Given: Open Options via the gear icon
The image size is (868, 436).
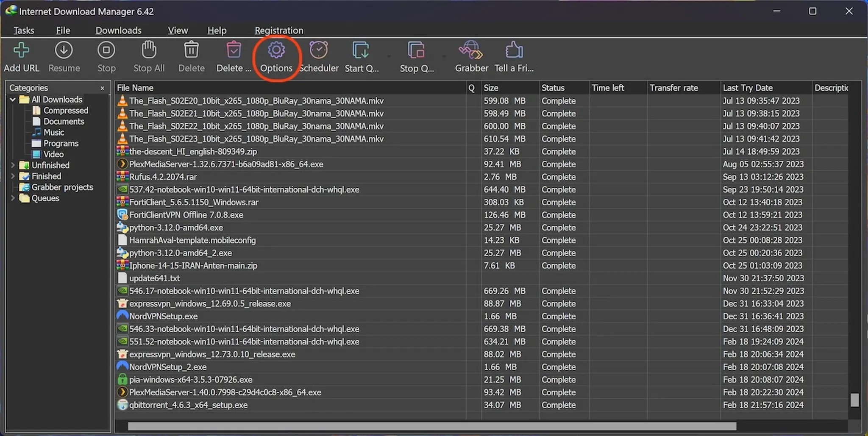Looking at the screenshot, I should point(276,50).
